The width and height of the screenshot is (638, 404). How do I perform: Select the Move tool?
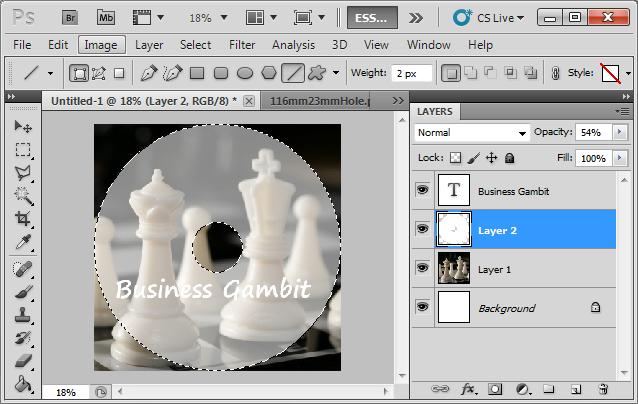pyautogui.click(x=23, y=127)
